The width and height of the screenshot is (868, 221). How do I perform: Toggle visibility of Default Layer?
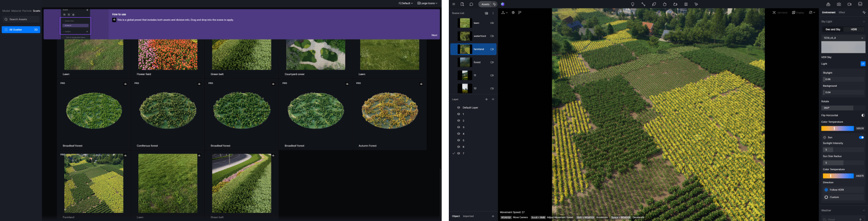pos(458,108)
